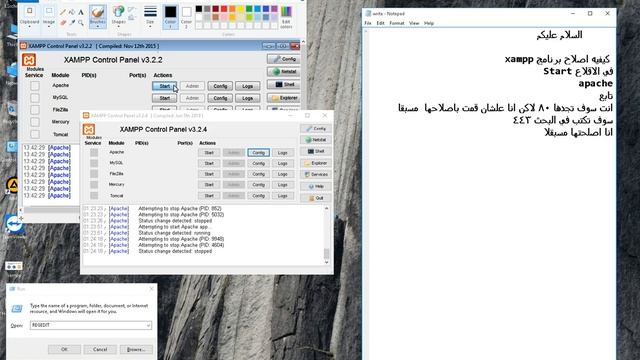Click the Run dialog icon beside the description
The height and width of the screenshot is (360, 640).
17,309
